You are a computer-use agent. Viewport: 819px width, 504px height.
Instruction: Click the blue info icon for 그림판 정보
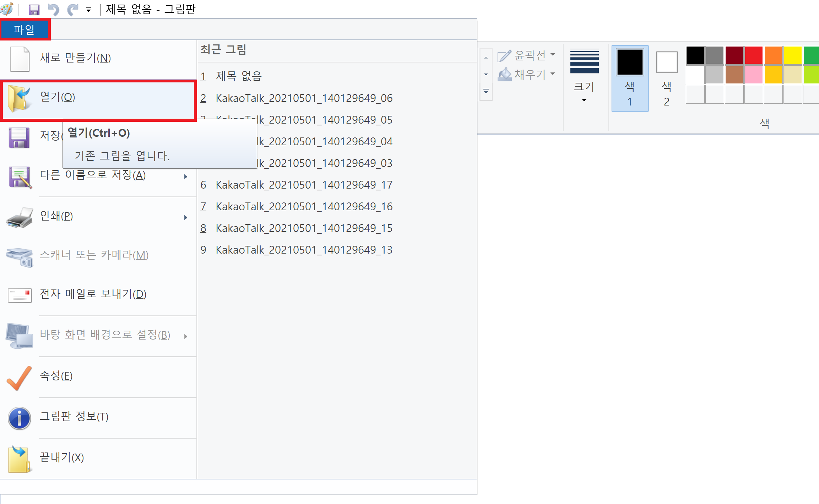20,418
